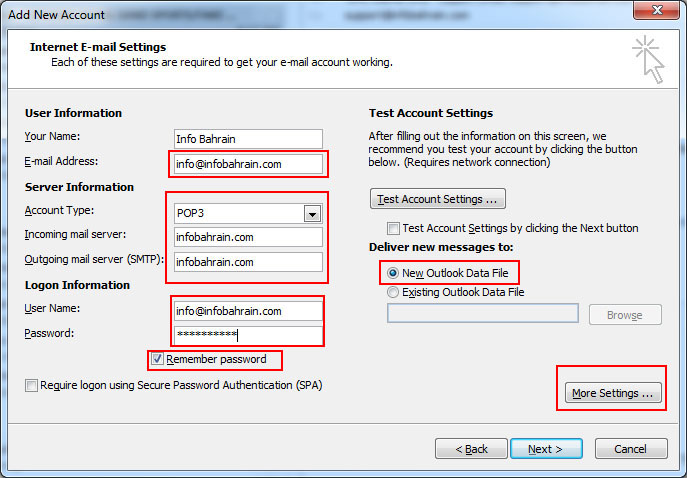Click the Outgoing mail server (SMTP) field
The height and width of the screenshot is (478, 687).
pyautogui.click(x=248, y=262)
